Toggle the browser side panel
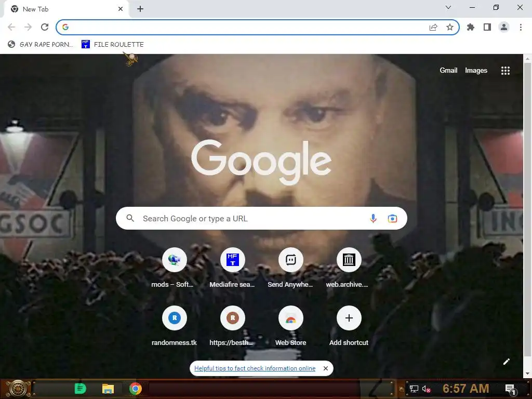532x399 pixels. tap(487, 27)
